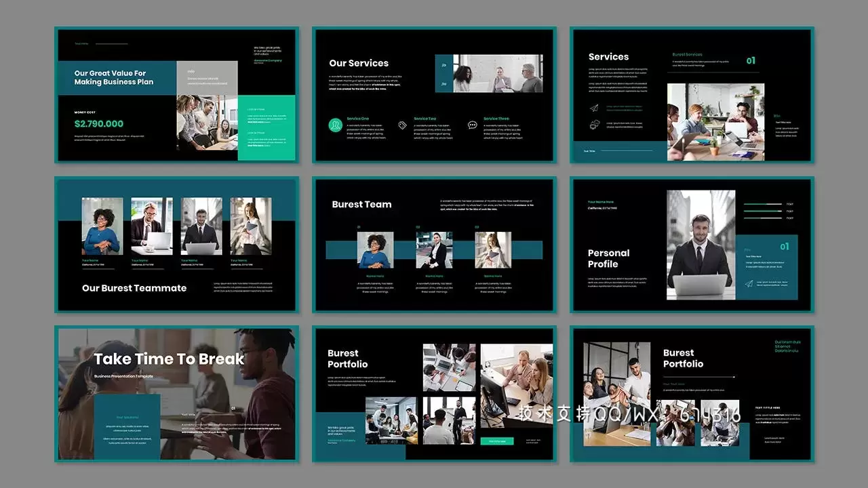Viewport: 868px width, 488px height.
Task: Select the 'Our Great Value' slide heading
Action: click(113, 78)
